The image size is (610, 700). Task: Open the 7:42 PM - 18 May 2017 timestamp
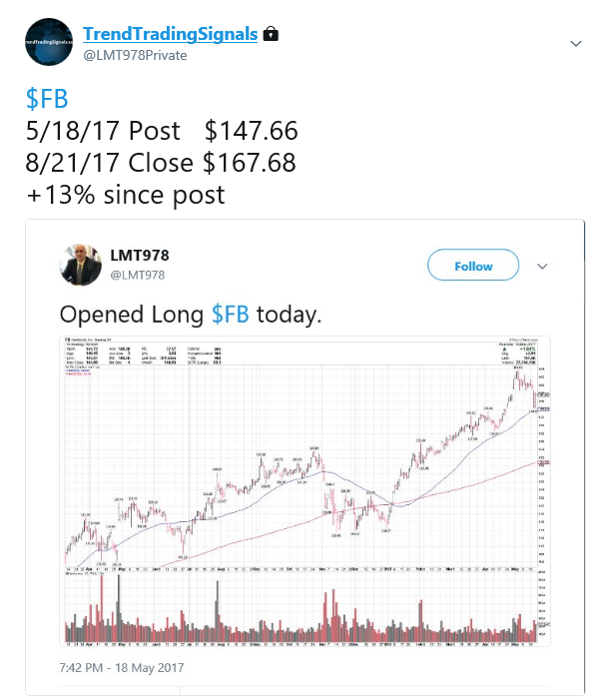click(x=122, y=668)
